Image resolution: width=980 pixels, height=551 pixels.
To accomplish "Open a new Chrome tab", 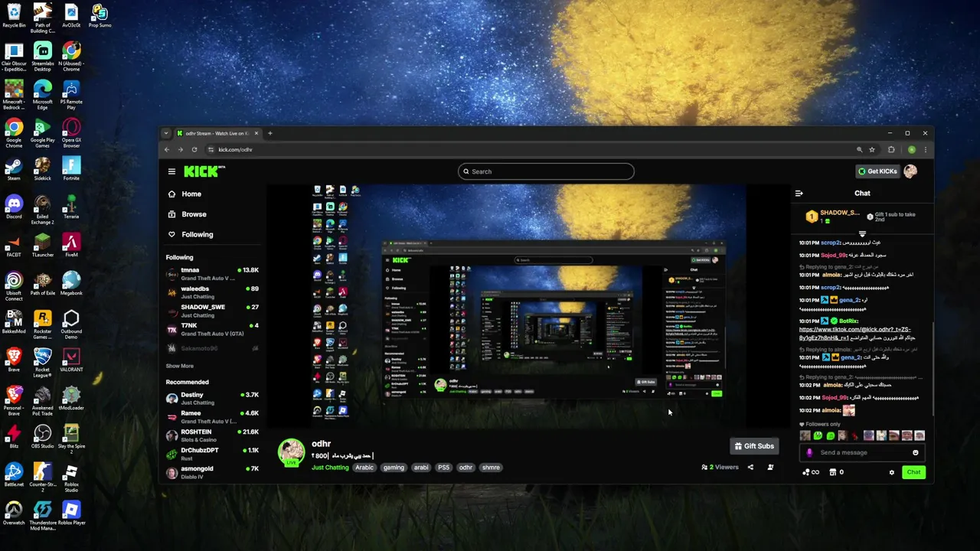I will (269, 133).
